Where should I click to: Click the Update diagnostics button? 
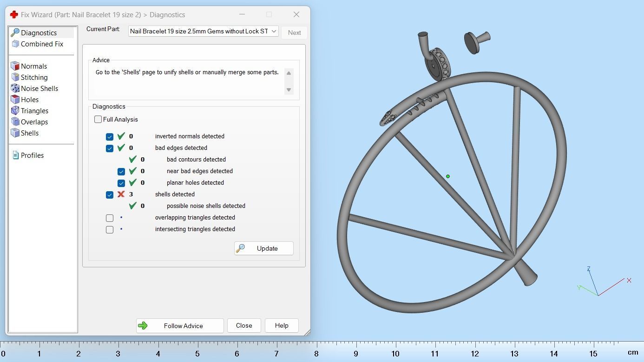tap(263, 248)
